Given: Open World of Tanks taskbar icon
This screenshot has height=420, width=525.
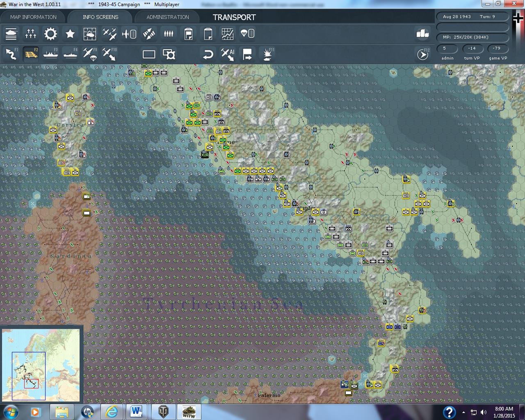Looking at the screenshot, I should tap(163, 412).
